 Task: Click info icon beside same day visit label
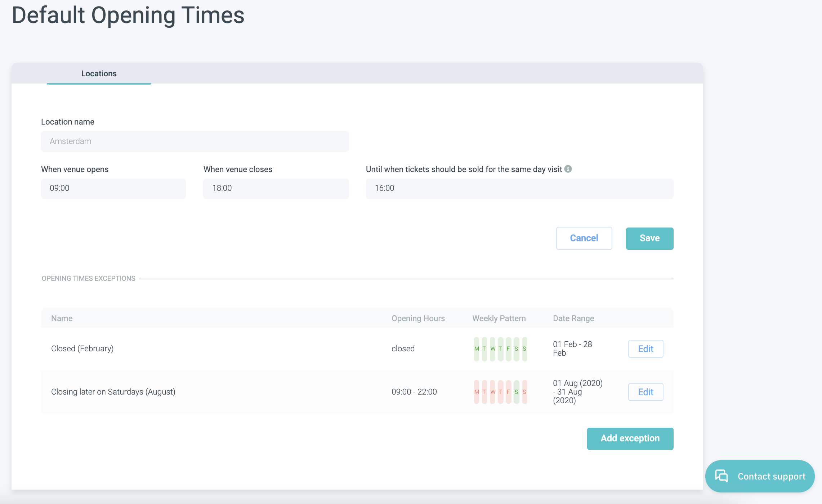[x=568, y=169]
